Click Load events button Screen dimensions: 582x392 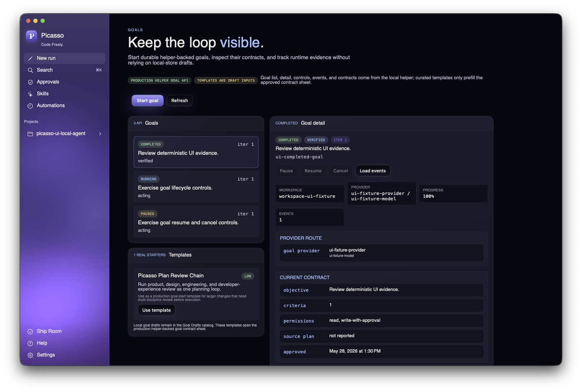coord(373,171)
